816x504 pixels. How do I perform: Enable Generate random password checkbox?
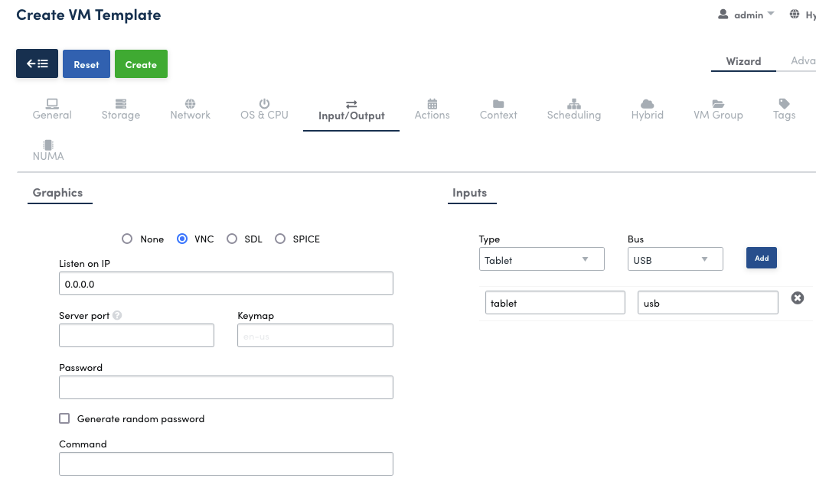click(64, 418)
